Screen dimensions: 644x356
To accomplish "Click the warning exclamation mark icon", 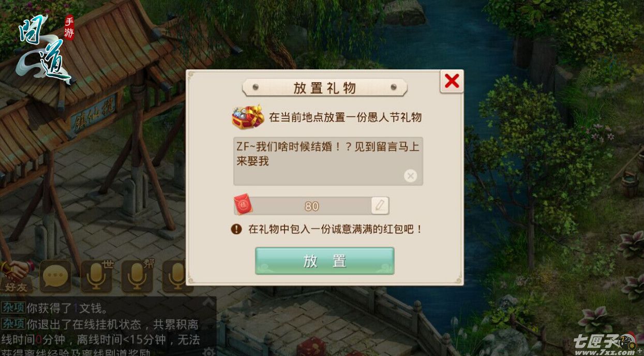I will point(236,229).
